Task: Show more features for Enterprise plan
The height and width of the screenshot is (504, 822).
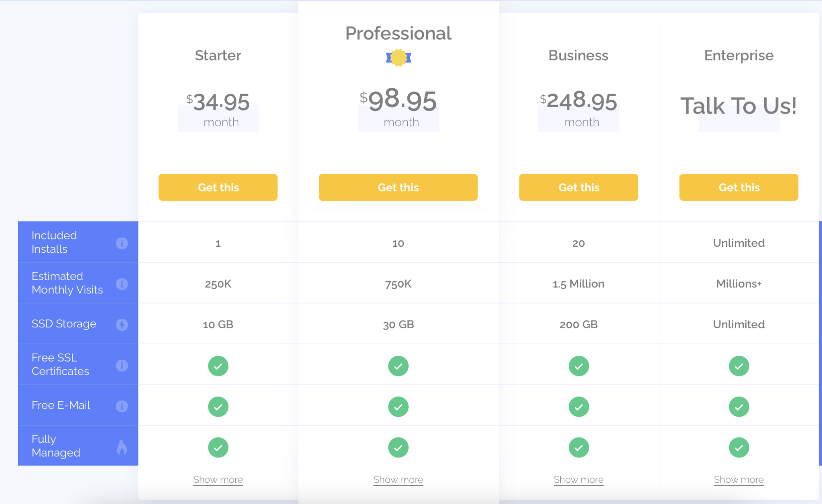Action: pyautogui.click(x=739, y=480)
